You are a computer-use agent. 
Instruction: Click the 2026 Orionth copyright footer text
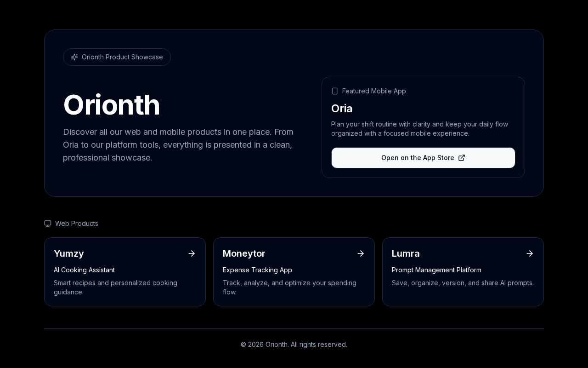[x=294, y=345]
